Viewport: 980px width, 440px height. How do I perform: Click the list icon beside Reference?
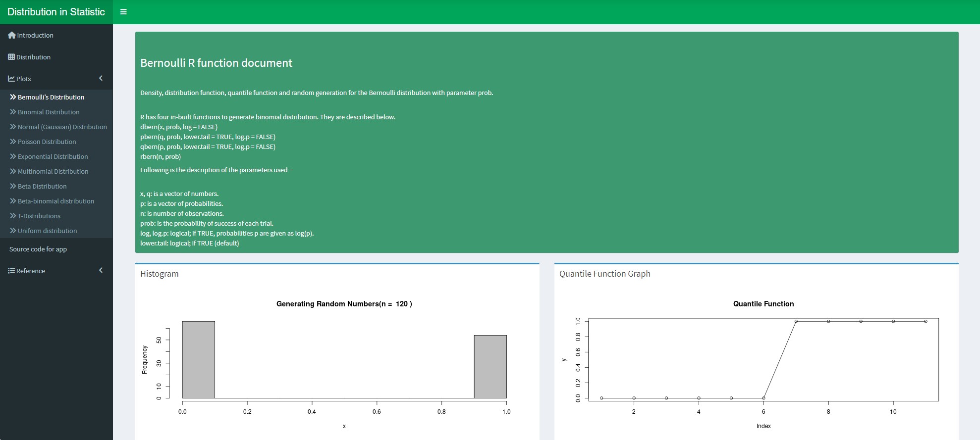11,271
